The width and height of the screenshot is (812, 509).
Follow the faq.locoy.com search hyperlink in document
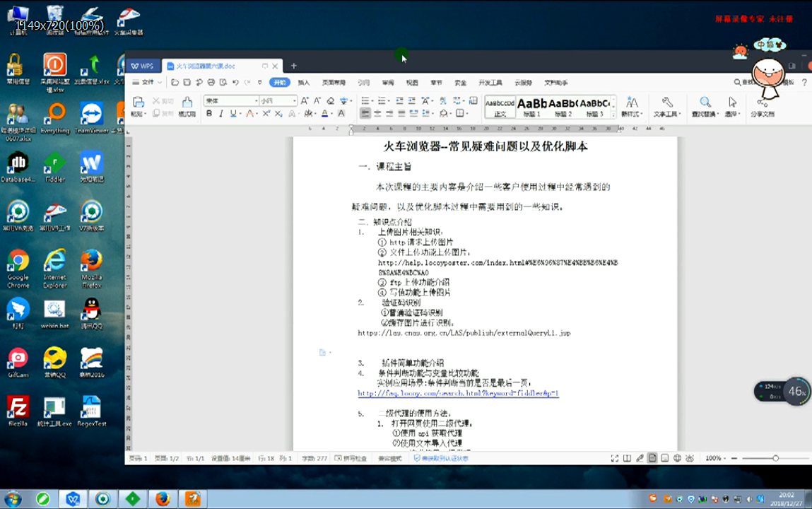[x=459, y=394]
